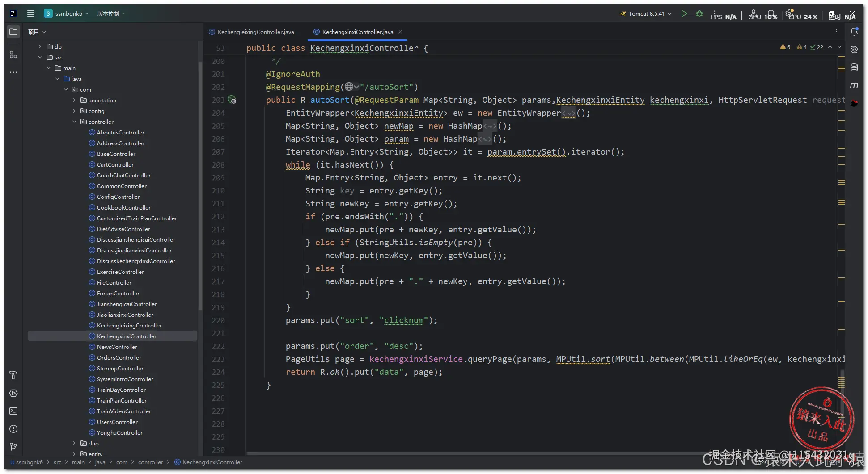Select YonghuController in the tree
The height and width of the screenshot is (474, 868).
120,432
